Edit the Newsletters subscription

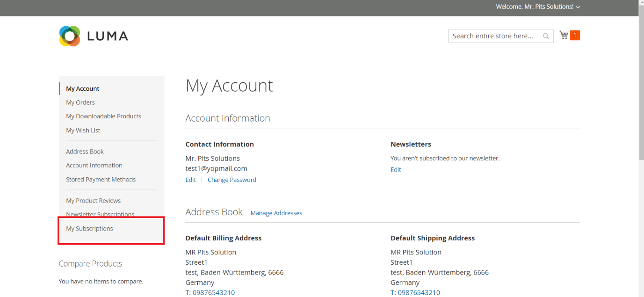pyautogui.click(x=396, y=170)
